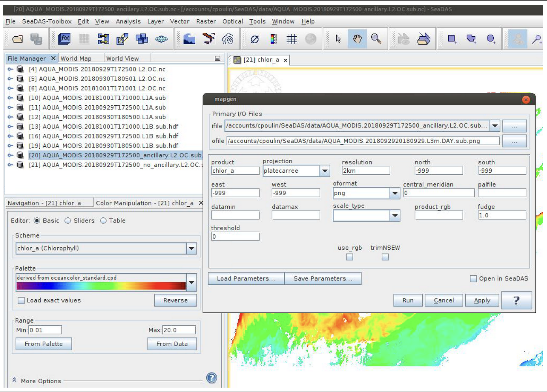Switch to the World View tab
Screen dimensions: 547x392
[122, 58]
